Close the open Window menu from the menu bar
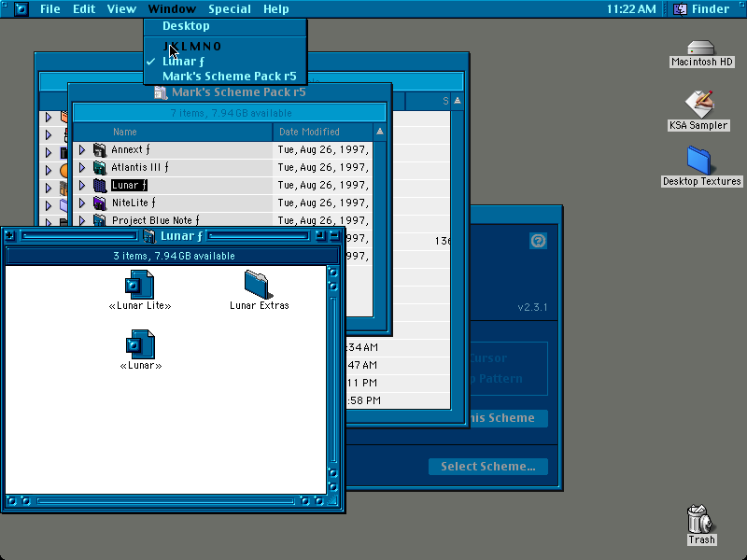This screenshot has height=560, width=747. pyautogui.click(x=172, y=9)
